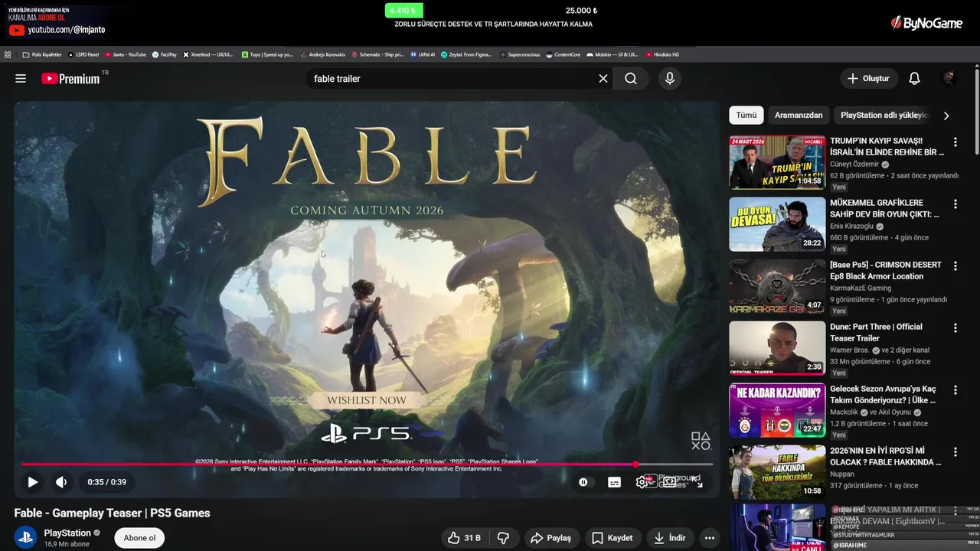Open Fable hakkında 10:58 thumbnail

pyautogui.click(x=777, y=472)
